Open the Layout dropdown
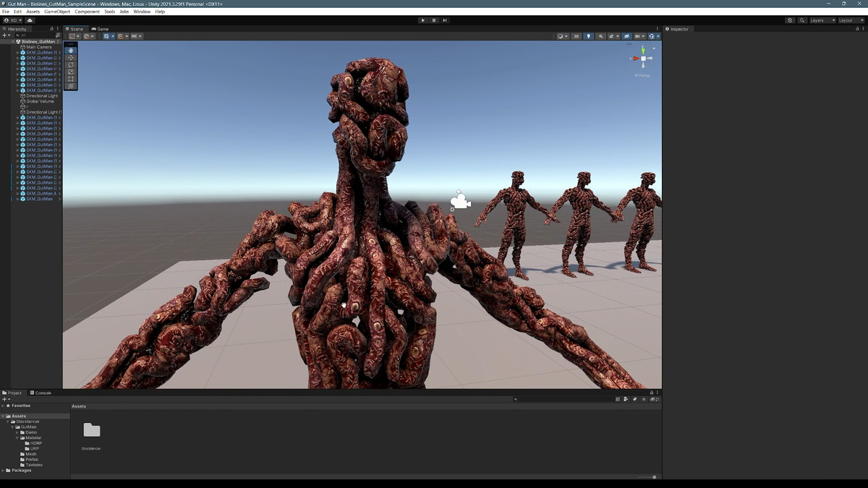This screenshot has width=868, height=488. coord(850,20)
